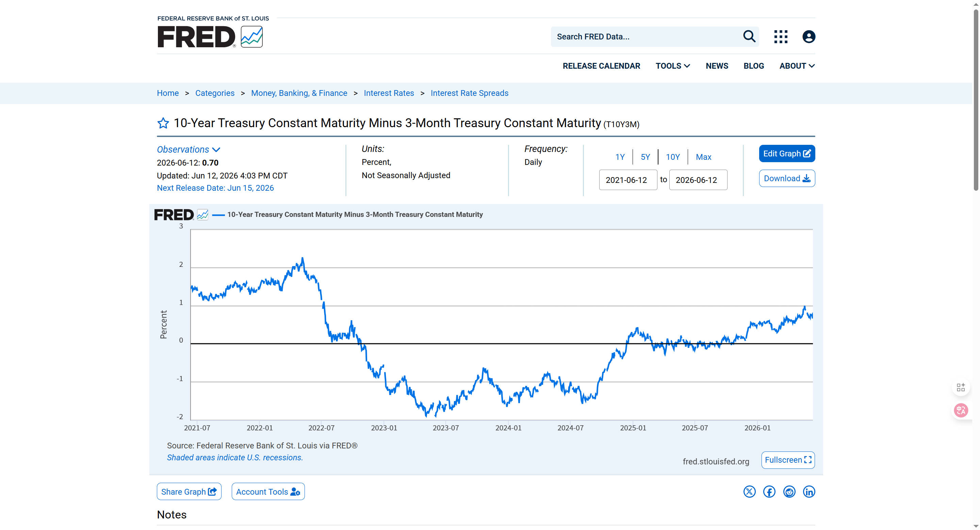Share on LinkedIn icon

809,492
